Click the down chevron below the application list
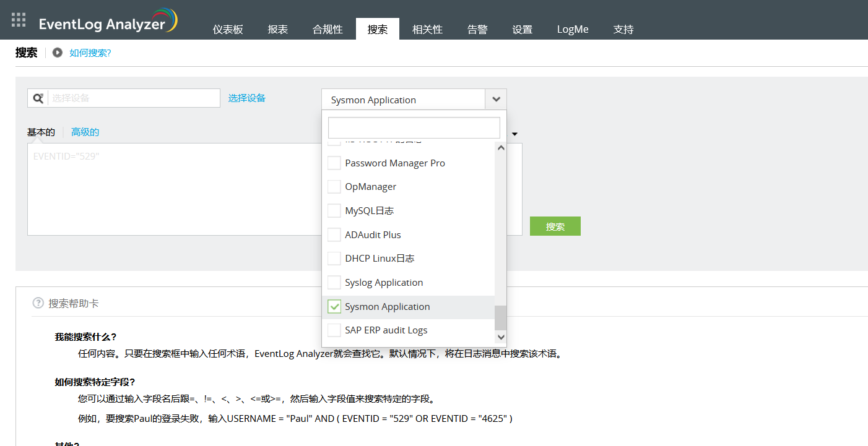The width and height of the screenshot is (868, 446). click(501, 337)
